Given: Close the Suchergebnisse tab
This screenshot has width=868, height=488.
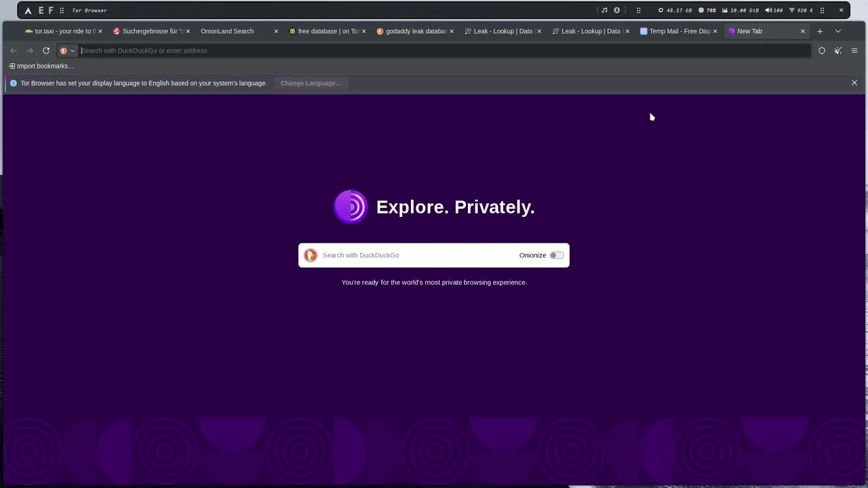Looking at the screenshot, I should 188,31.
